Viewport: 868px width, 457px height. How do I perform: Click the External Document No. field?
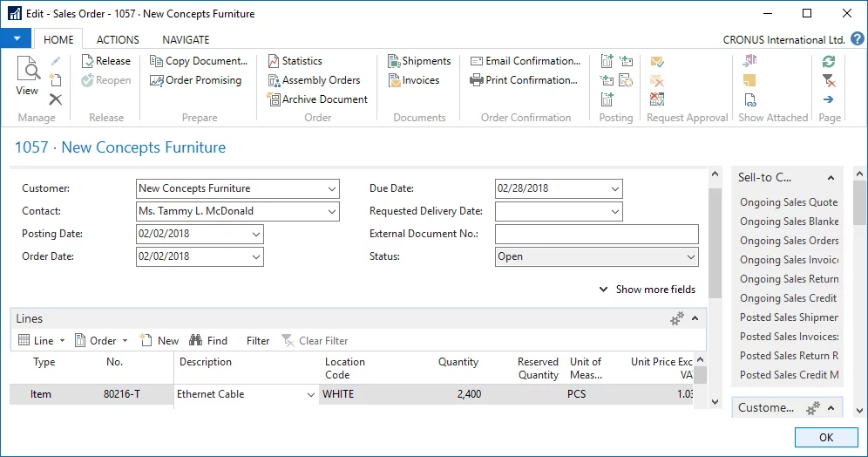point(596,234)
